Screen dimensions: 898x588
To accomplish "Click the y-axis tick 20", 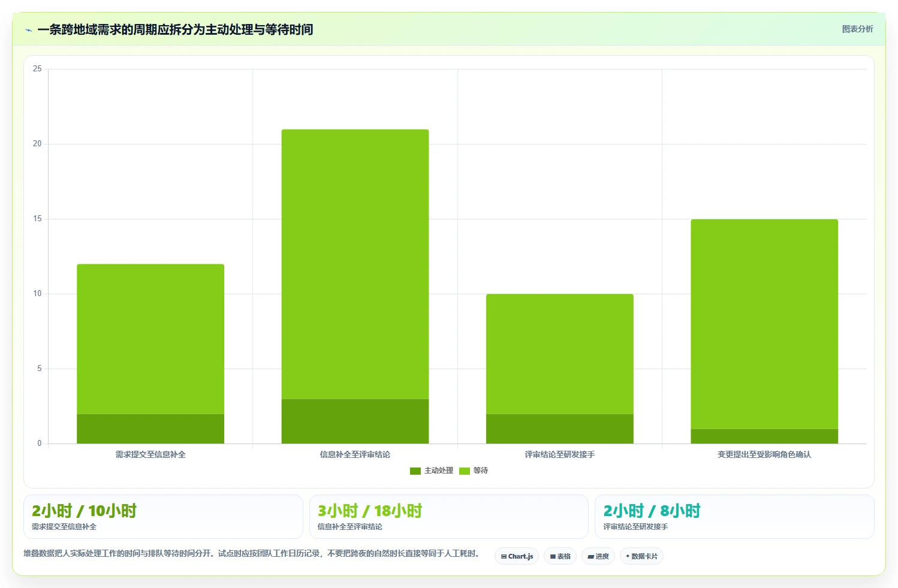I will coord(37,144).
